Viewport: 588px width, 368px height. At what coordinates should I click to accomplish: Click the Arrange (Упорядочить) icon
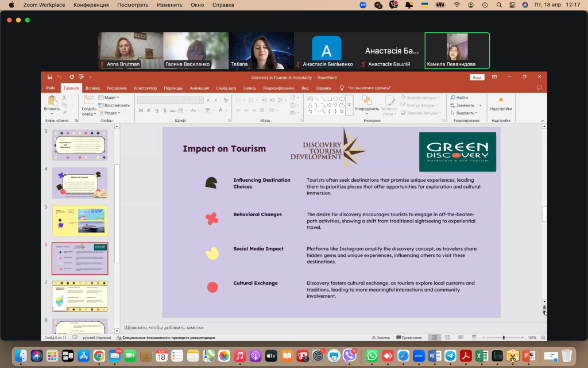coord(366,102)
